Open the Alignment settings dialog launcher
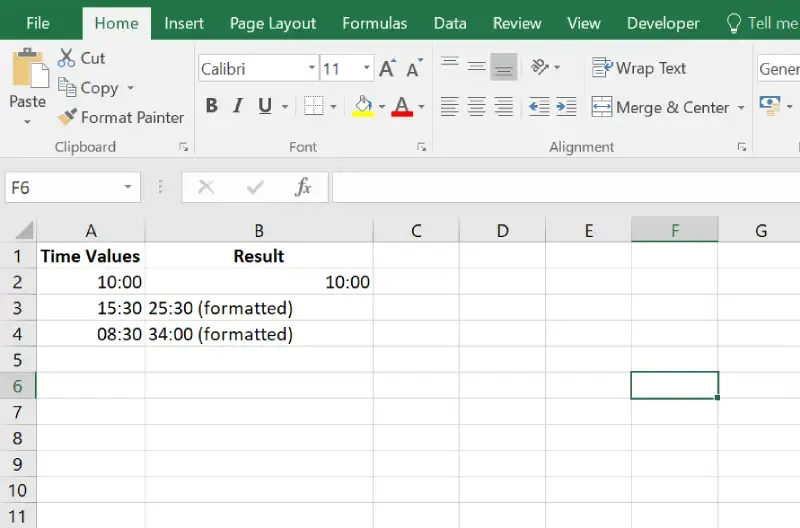 (x=741, y=147)
